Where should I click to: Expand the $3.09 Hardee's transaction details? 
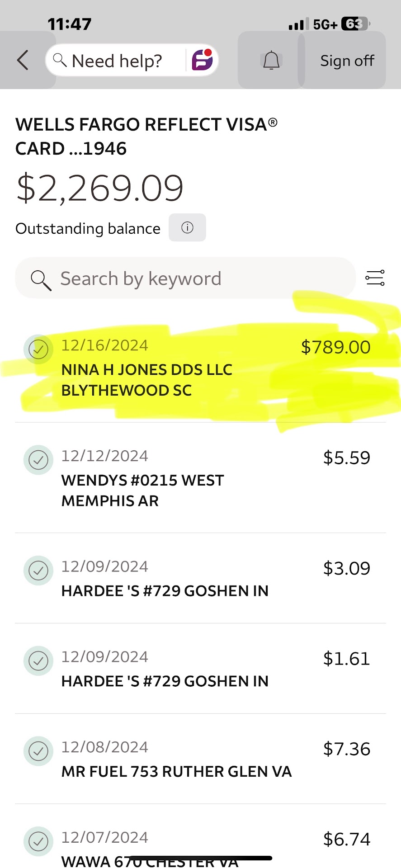pos(199,579)
